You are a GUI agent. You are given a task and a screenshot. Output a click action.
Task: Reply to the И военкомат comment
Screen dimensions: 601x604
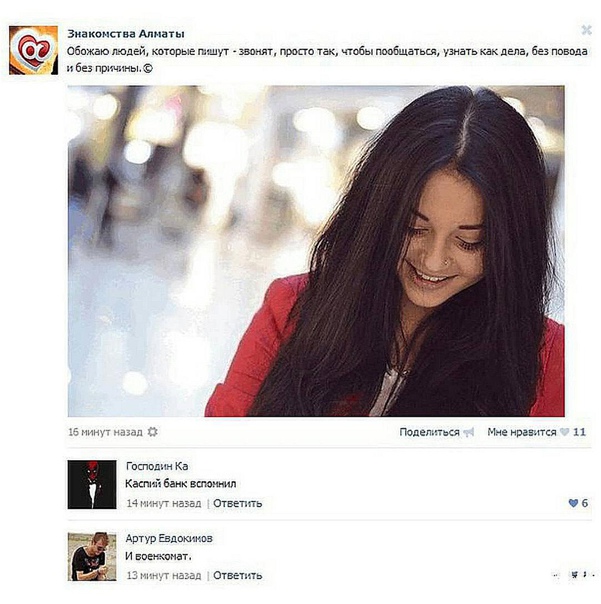pyautogui.click(x=238, y=575)
